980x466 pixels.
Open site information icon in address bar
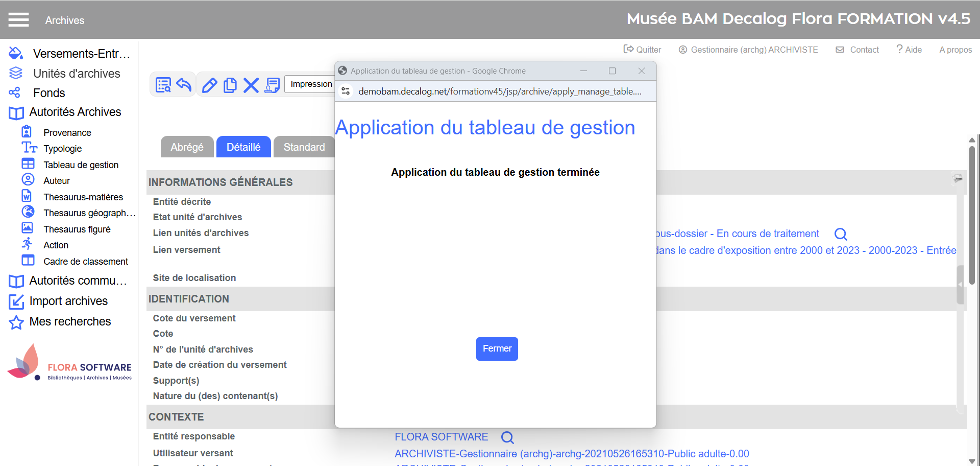pyautogui.click(x=346, y=91)
